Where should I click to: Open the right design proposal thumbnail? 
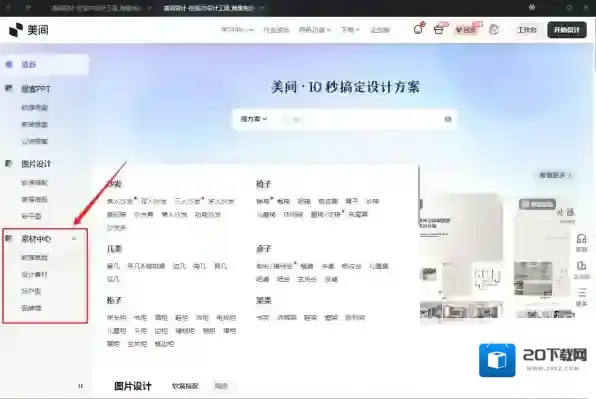544,257
